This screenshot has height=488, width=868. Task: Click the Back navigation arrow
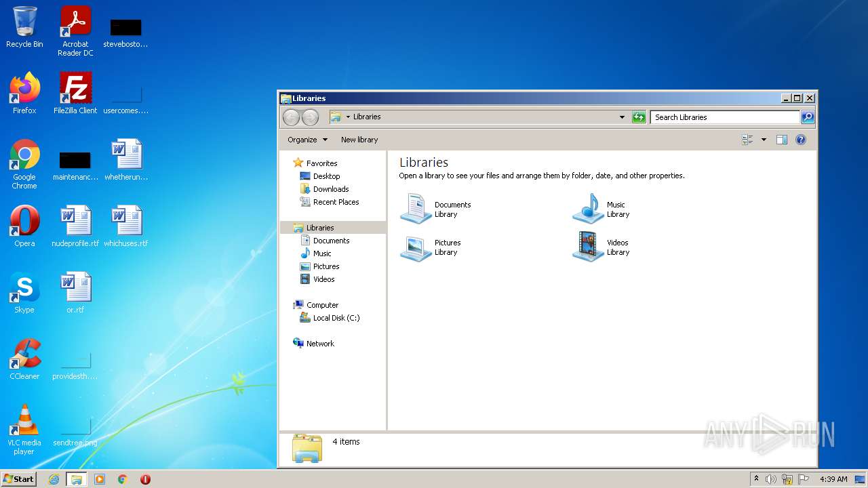pos(291,117)
